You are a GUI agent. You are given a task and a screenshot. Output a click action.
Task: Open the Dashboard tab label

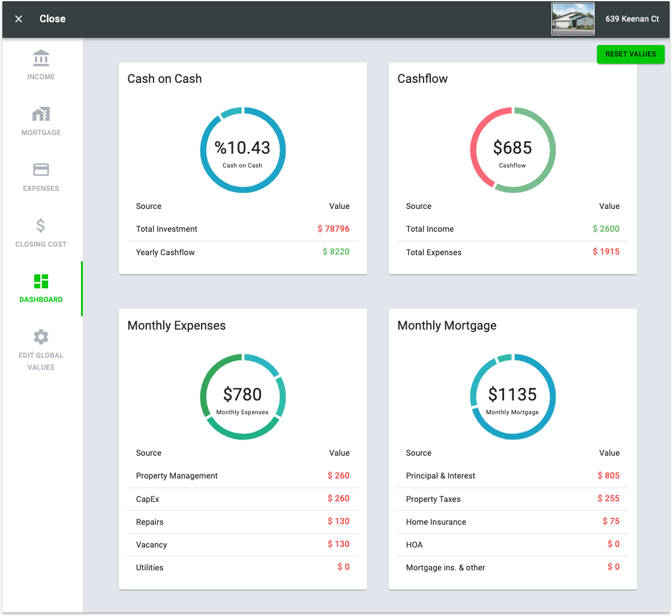(41, 300)
